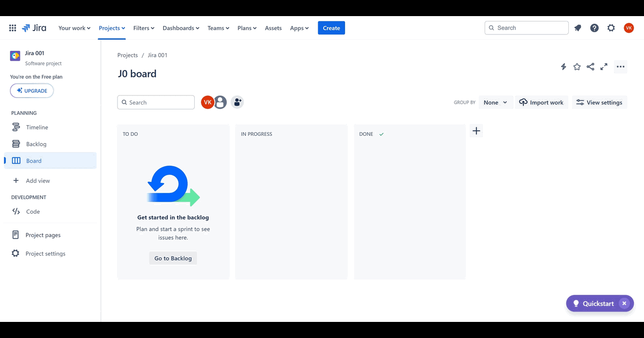The height and width of the screenshot is (338, 644).
Task: Enter full screen mode icon
Action: [604, 67]
